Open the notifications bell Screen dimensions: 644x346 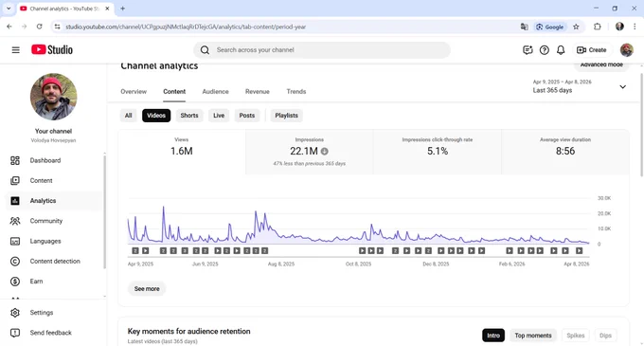click(561, 50)
